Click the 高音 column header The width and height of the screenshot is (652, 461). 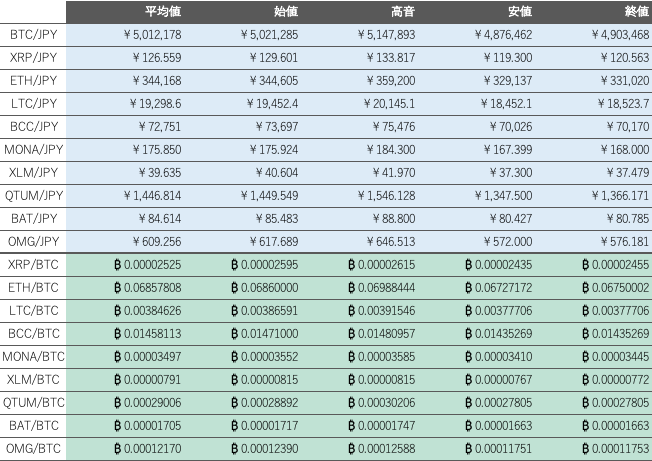point(403,12)
